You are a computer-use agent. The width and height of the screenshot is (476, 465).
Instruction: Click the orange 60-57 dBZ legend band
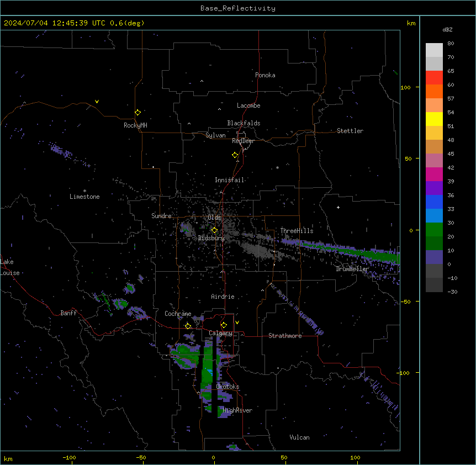[434, 91]
